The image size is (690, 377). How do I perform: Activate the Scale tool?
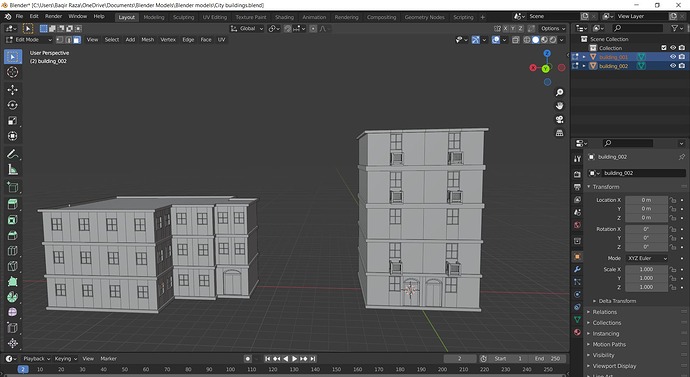pos(13,121)
